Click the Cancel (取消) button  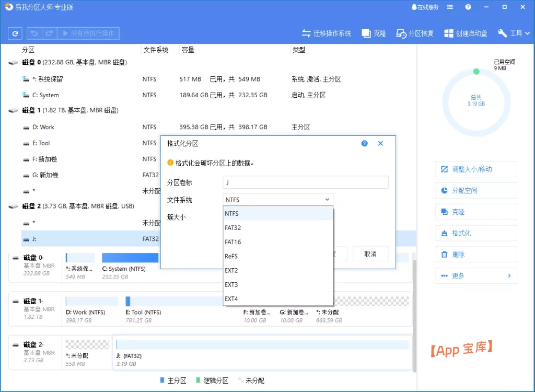[370, 254]
